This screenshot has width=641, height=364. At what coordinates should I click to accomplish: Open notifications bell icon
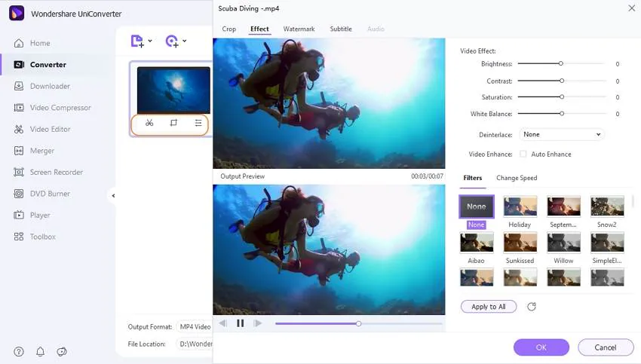(40, 352)
